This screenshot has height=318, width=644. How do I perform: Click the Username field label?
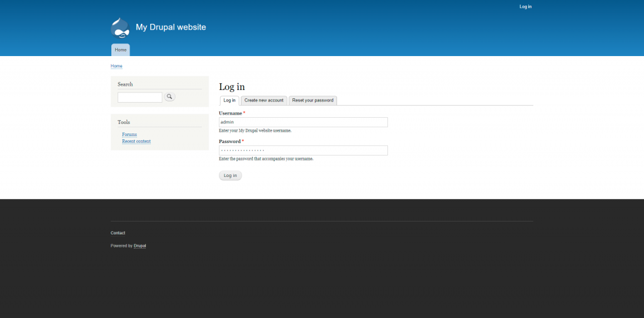pos(230,113)
